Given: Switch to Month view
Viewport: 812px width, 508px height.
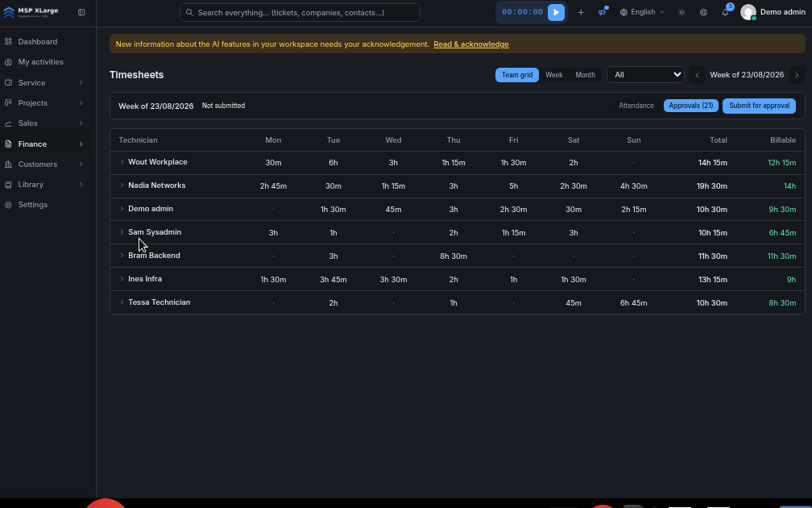Looking at the screenshot, I should (585, 75).
